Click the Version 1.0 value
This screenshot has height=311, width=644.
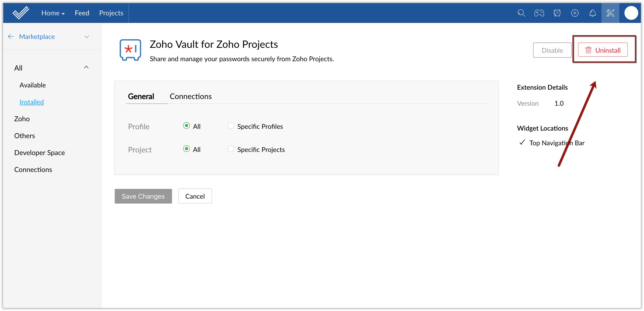tap(559, 103)
